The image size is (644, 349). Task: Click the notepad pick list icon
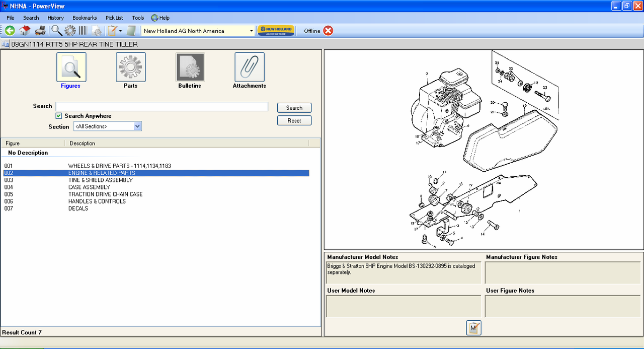tap(112, 31)
